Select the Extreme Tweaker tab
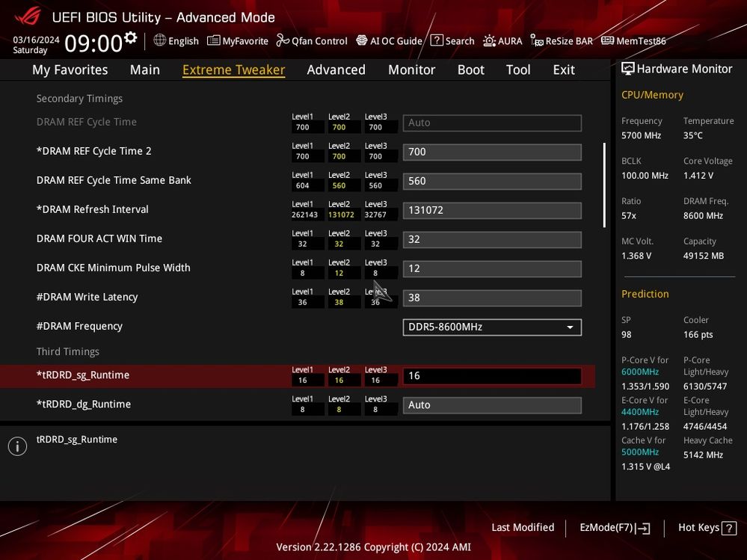This screenshot has height=560, width=747. point(233,70)
